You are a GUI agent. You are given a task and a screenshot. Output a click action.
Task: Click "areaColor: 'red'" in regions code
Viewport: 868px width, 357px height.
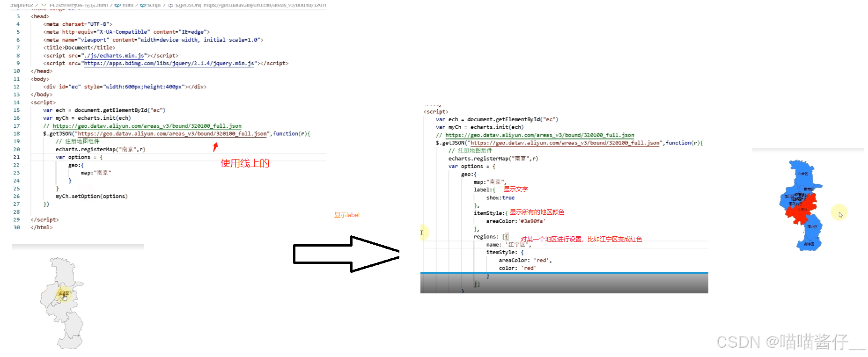[x=525, y=261]
